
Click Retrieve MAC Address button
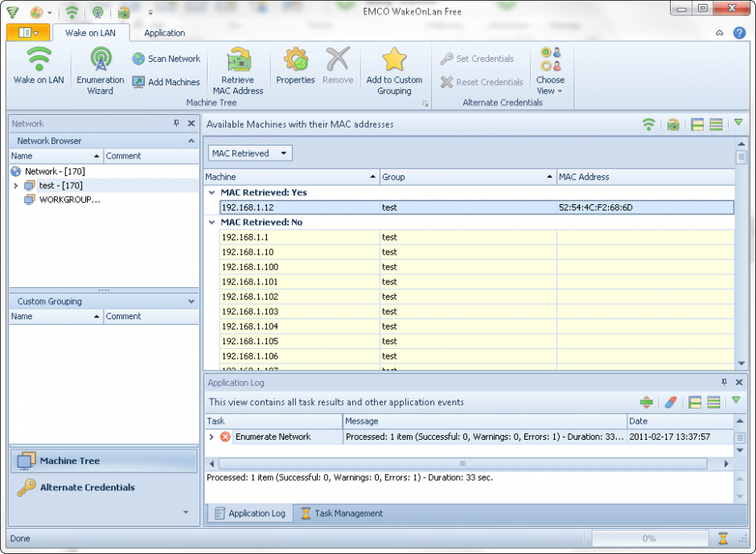pos(238,71)
